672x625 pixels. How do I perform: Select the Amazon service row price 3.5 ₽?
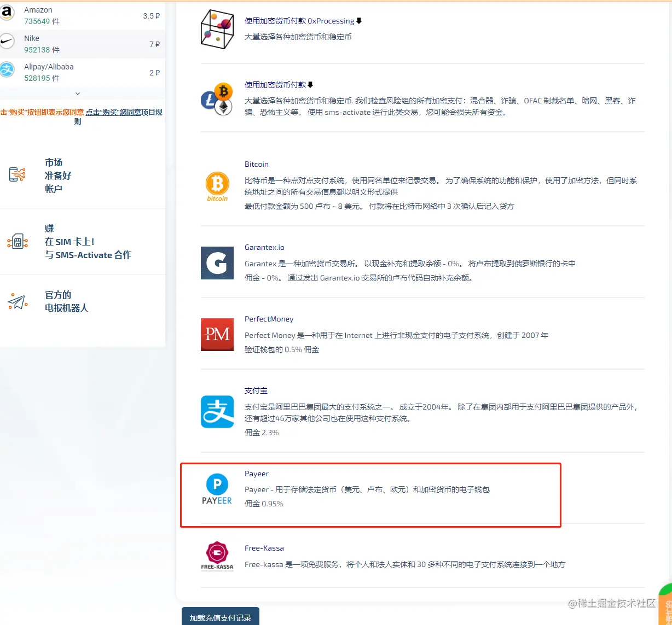pos(152,16)
